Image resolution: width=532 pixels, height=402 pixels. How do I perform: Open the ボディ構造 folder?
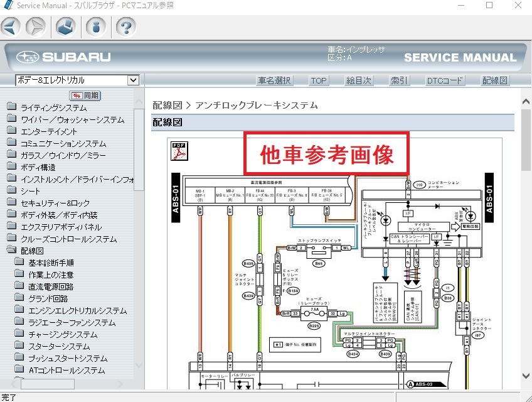pos(38,167)
